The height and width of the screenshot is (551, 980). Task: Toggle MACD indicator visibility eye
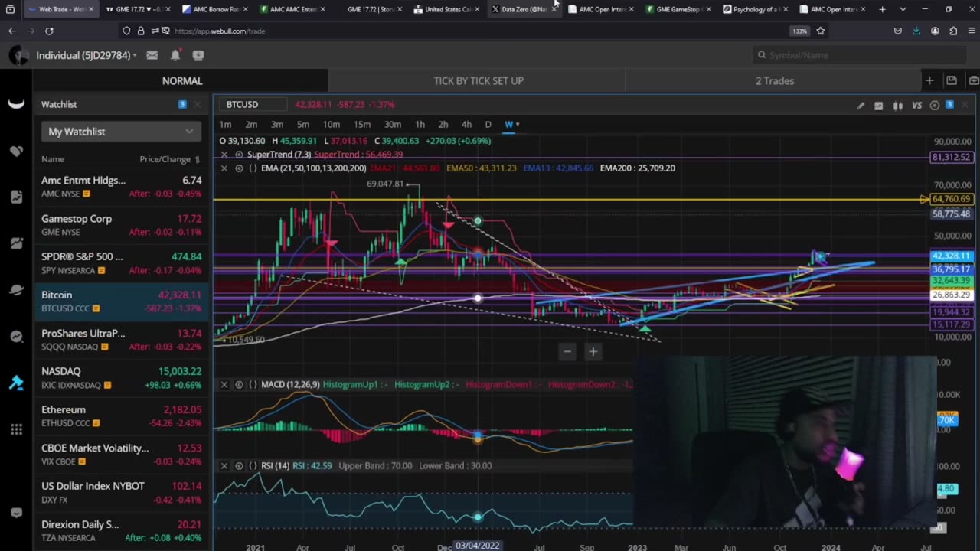[x=239, y=384]
